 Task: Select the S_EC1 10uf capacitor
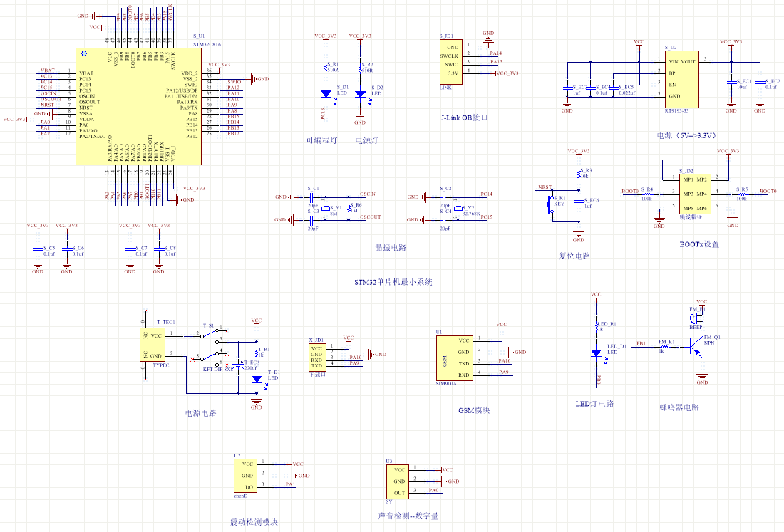point(731,82)
